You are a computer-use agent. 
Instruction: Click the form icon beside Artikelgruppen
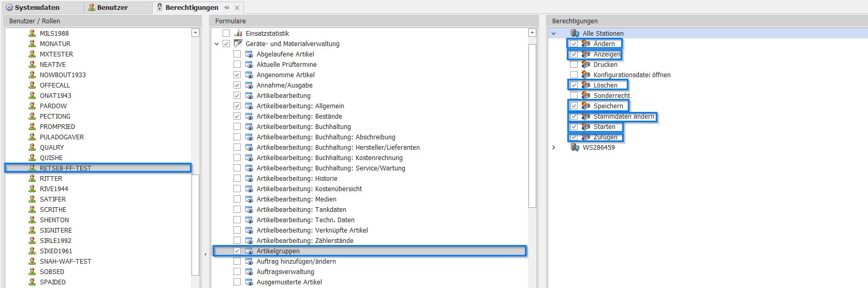coord(249,251)
